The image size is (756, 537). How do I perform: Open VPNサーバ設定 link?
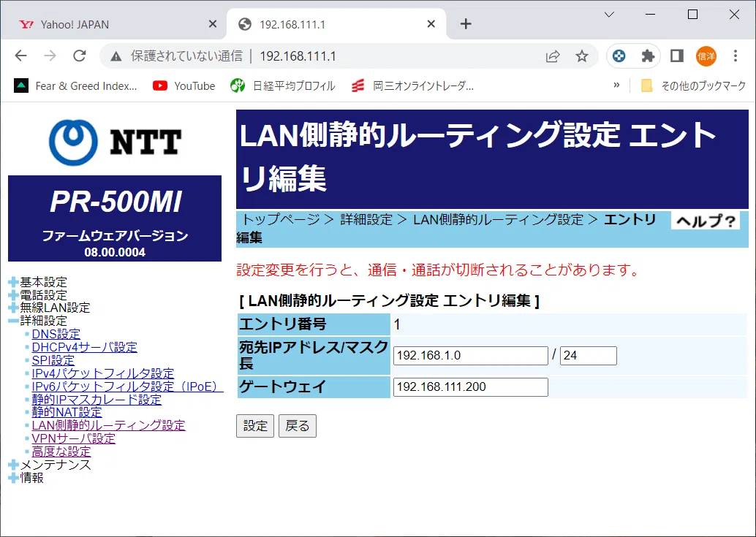click(74, 438)
